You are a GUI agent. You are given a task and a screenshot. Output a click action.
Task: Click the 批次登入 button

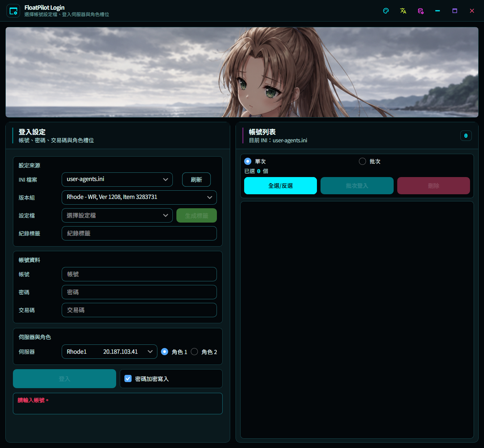357,186
